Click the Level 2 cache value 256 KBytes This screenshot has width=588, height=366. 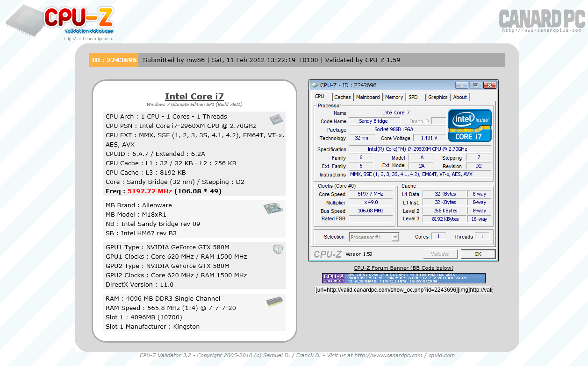(445, 211)
